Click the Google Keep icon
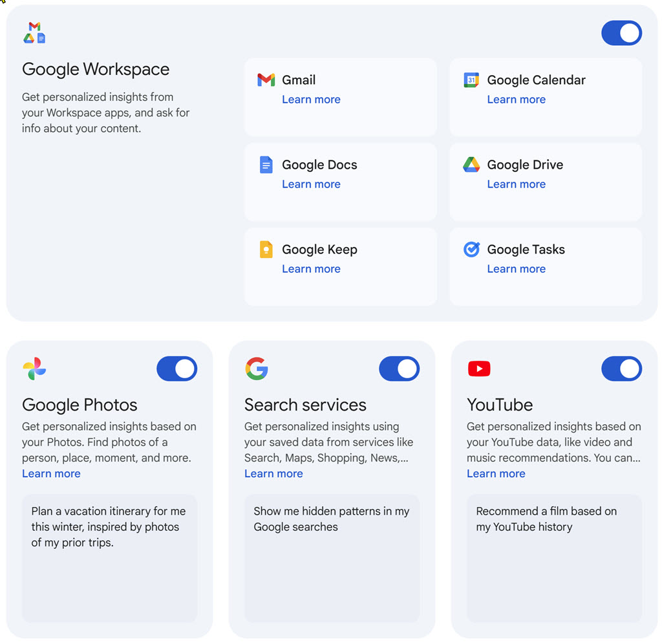 click(x=266, y=249)
